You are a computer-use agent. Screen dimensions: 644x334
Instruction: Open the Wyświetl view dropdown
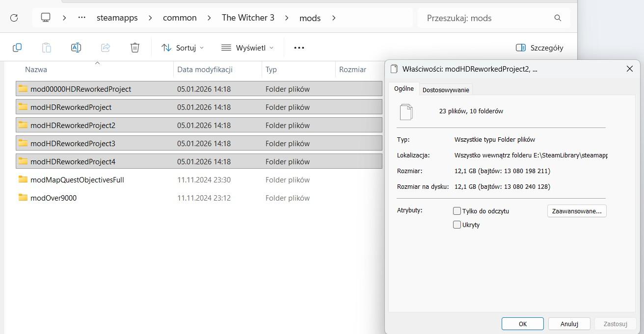pyautogui.click(x=247, y=48)
